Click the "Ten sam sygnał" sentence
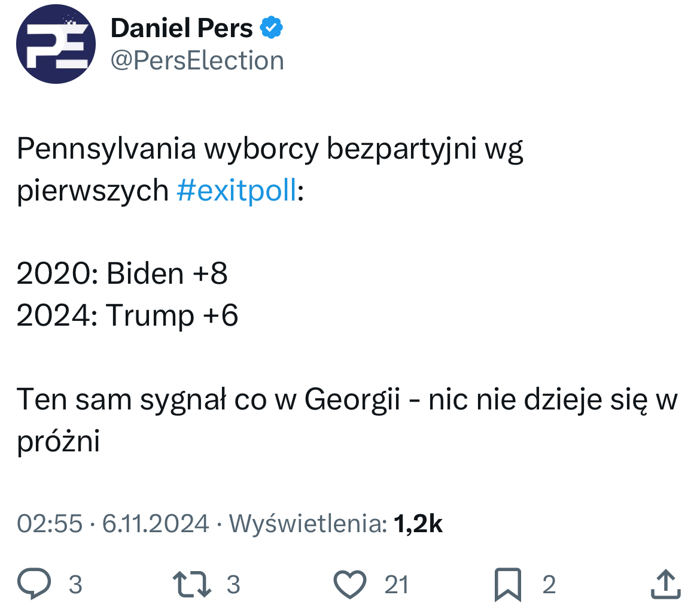This screenshot has width=700, height=610. coord(347,400)
